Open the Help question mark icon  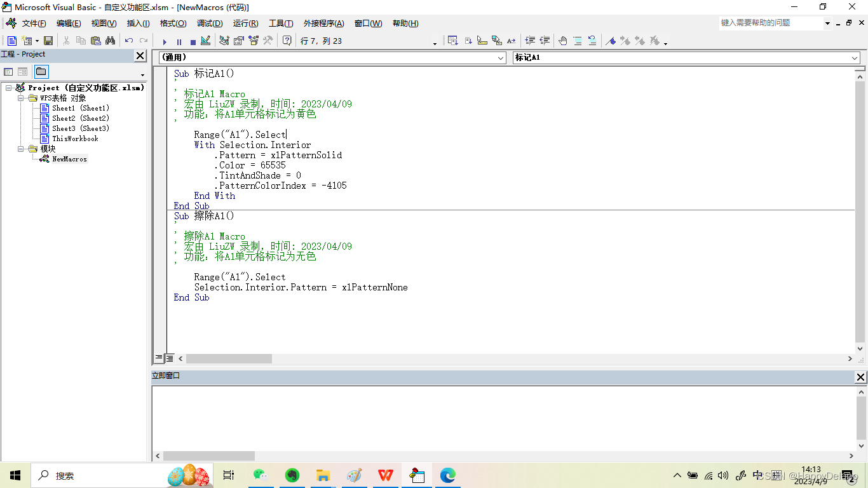(x=287, y=41)
